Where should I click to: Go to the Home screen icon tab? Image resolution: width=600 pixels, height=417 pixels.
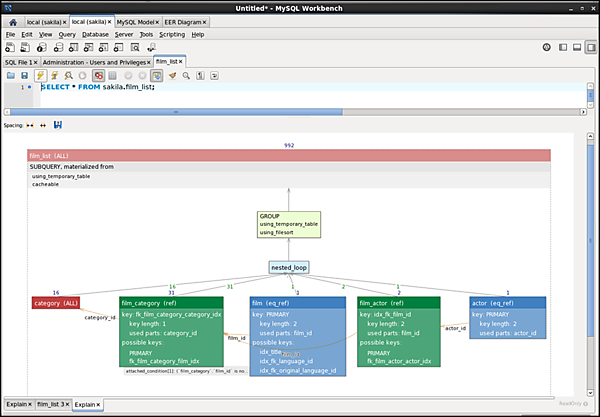[x=12, y=21]
